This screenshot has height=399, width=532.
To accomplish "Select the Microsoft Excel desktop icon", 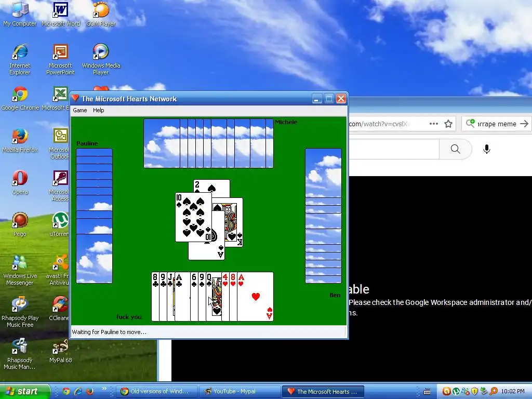I will [x=56, y=98].
